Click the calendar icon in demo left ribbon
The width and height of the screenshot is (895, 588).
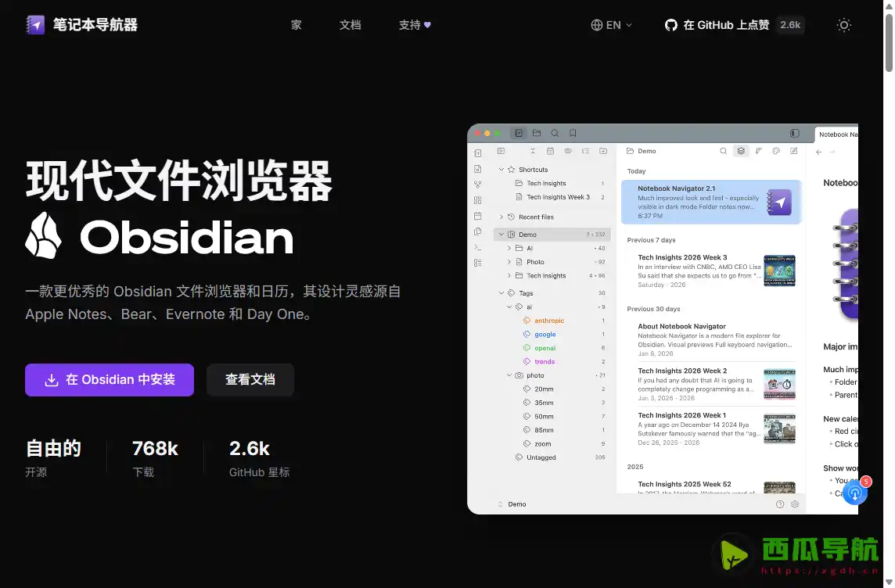(x=478, y=216)
